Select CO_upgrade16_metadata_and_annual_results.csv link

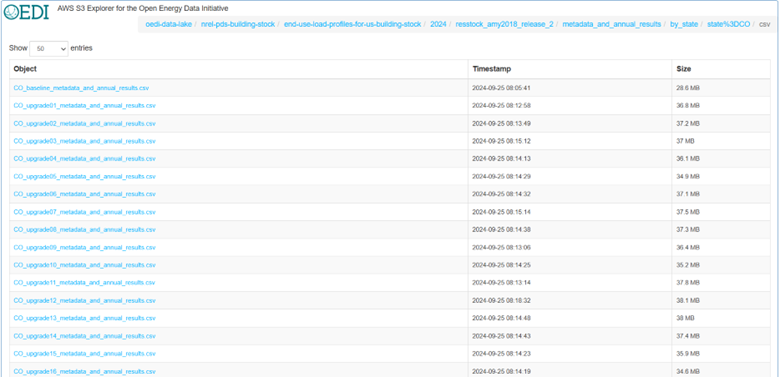pyautogui.click(x=85, y=372)
